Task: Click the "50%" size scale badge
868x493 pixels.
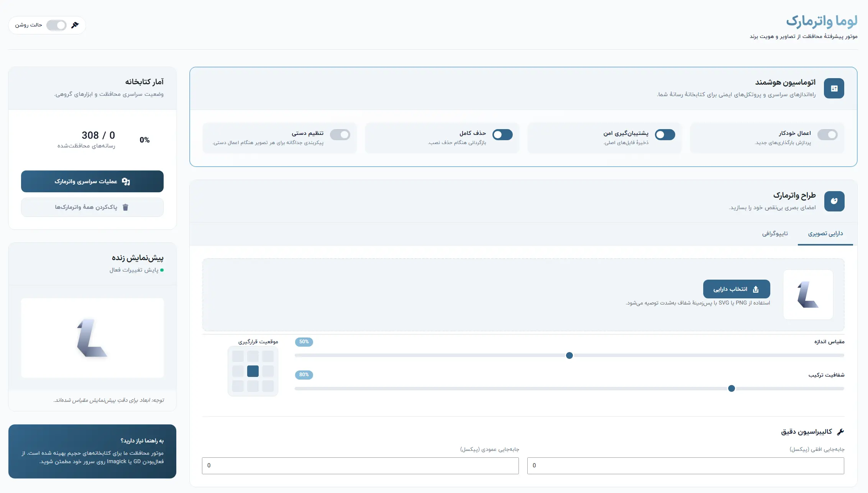Action: pyautogui.click(x=304, y=342)
